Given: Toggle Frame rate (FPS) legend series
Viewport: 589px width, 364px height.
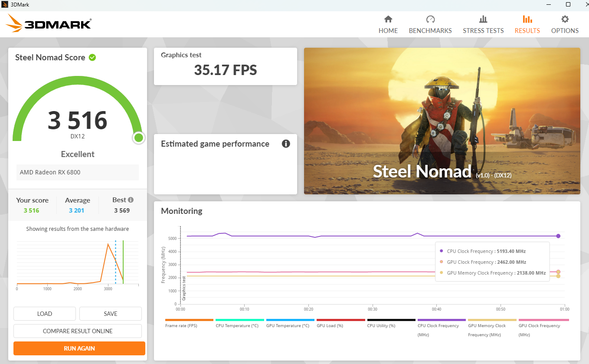Looking at the screenshot, I should point(189,325).
